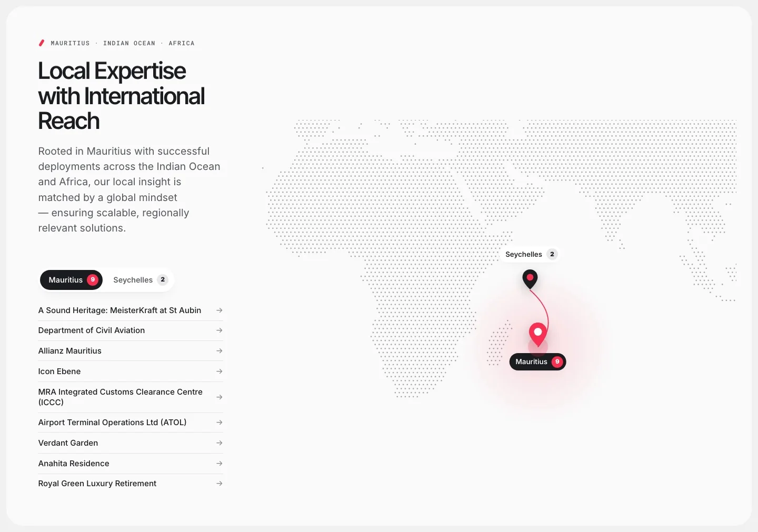This screenshot has width=758, height=532.
Task: Open Airport Terminal Operations Ltd (ATOL)
Action: click(x=131, y=423)
